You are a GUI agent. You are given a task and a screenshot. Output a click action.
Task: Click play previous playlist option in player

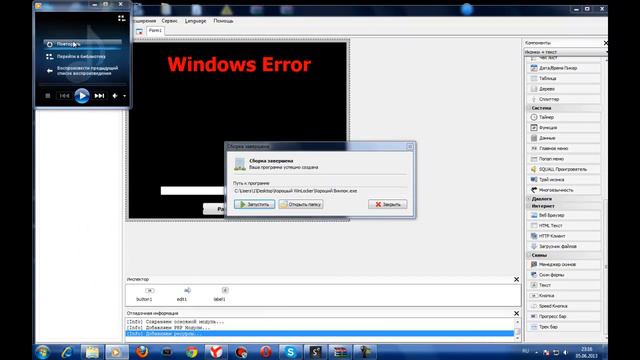83,71
